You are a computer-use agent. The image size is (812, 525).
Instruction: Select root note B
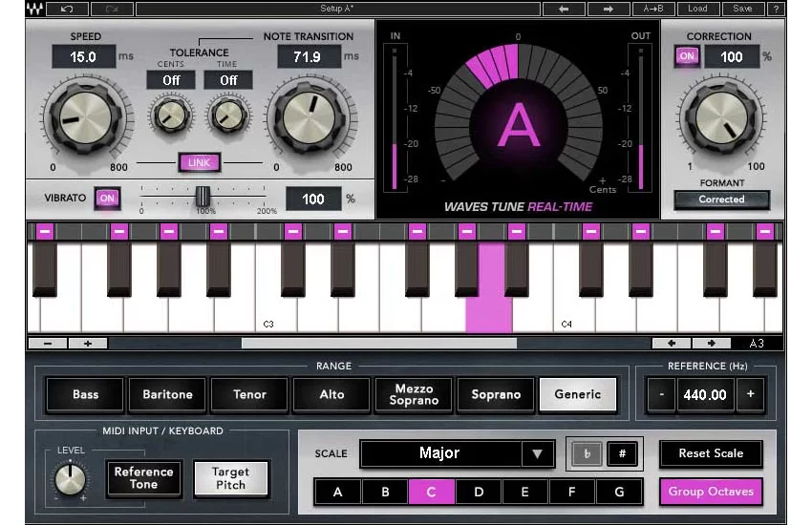coord(385,492)
